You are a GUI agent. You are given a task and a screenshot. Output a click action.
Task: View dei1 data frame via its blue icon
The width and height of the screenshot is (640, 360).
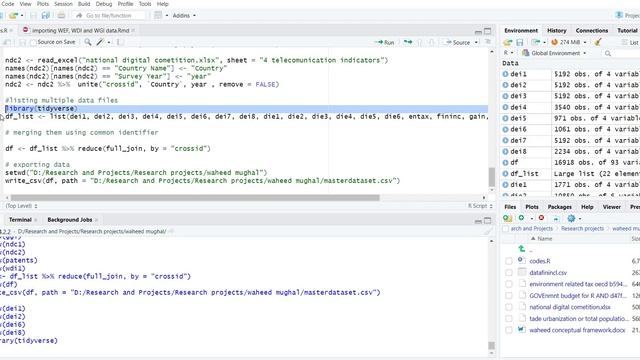coord(506,74)
